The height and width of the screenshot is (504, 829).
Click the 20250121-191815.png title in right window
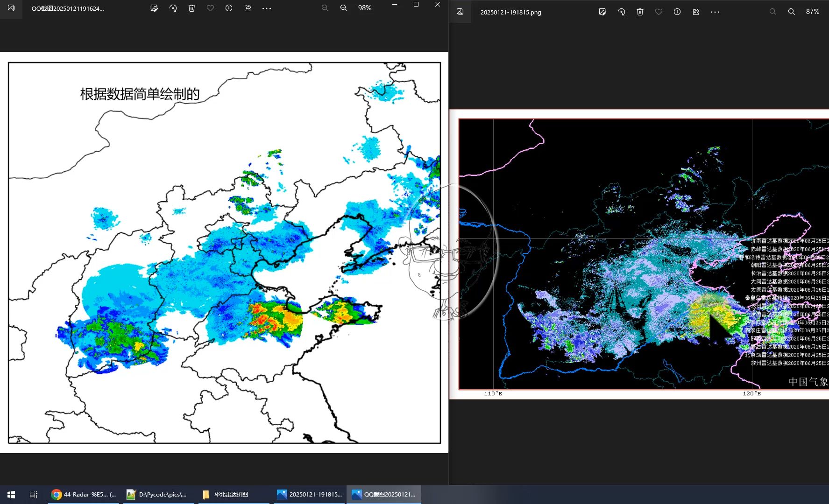click(510, 12)
